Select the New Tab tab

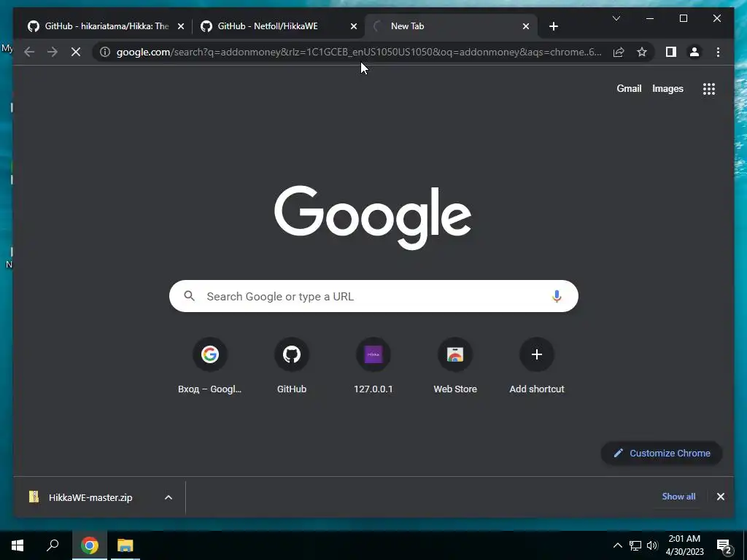coord(451,26)
